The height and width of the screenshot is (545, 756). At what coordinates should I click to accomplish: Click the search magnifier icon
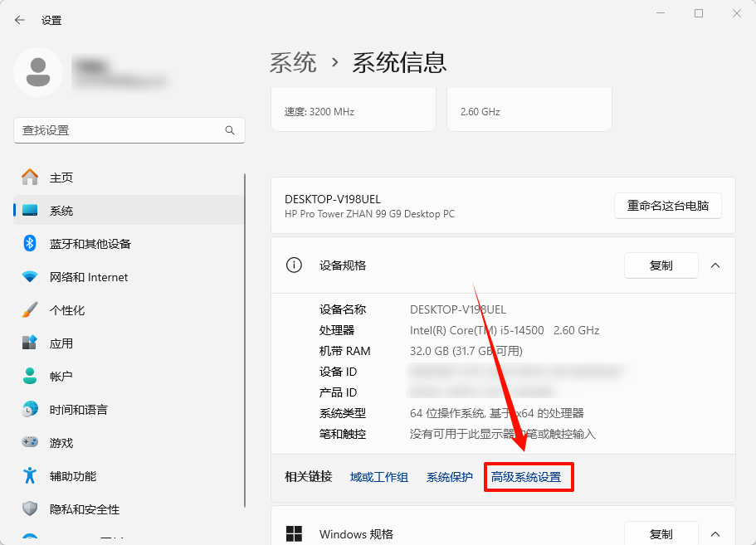[230, 130]
